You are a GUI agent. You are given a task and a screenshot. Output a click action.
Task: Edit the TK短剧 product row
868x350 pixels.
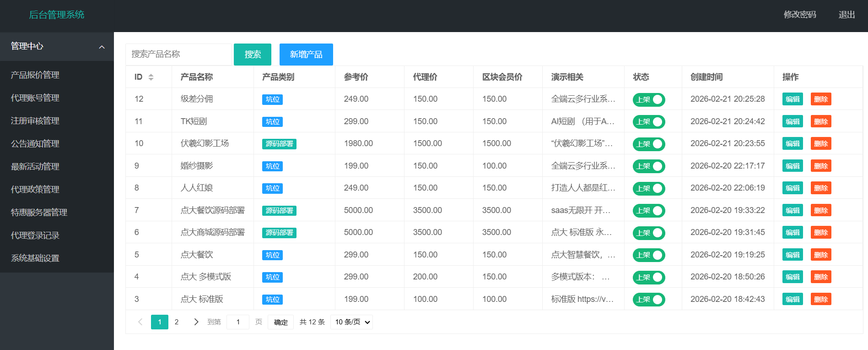click(793, 121)
